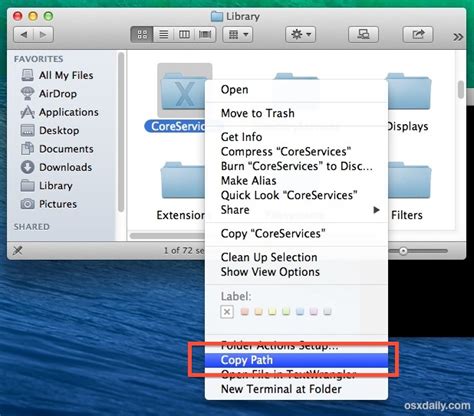
Task: Click the screen sharing toolbar button
Action: (x=363, y=34)
